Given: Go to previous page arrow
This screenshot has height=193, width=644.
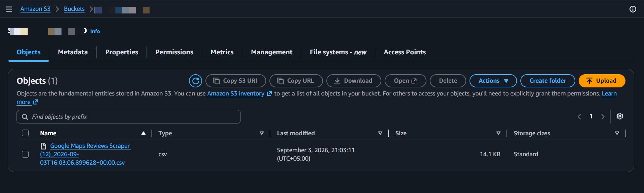Looking at the screenshot, I should 579,117.
